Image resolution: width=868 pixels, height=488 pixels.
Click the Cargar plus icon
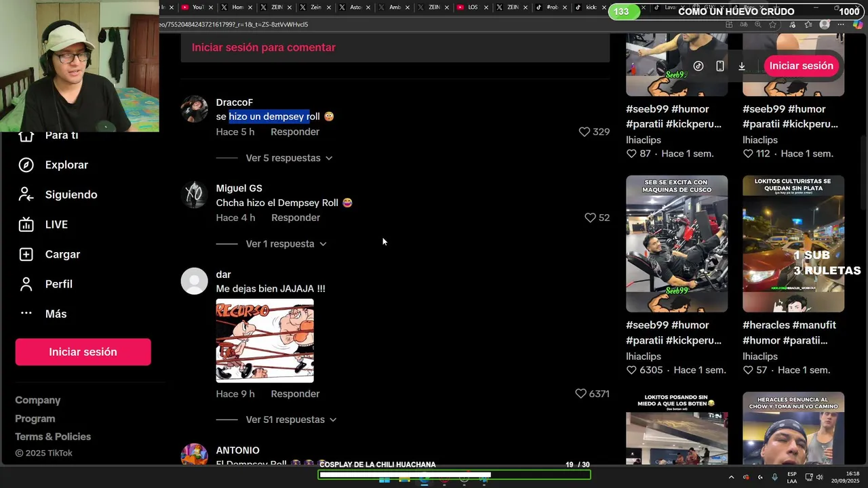26,254
